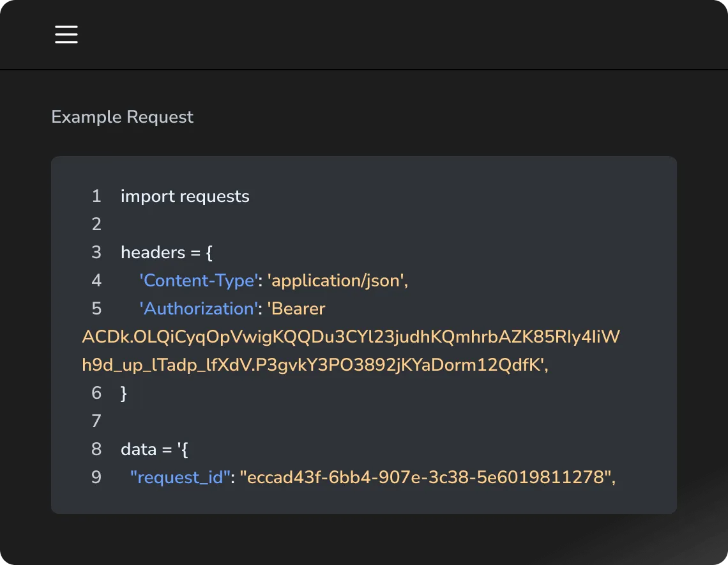Click the import requests code line
Viewport: 728px width, 565px height.
pos(185,196)
